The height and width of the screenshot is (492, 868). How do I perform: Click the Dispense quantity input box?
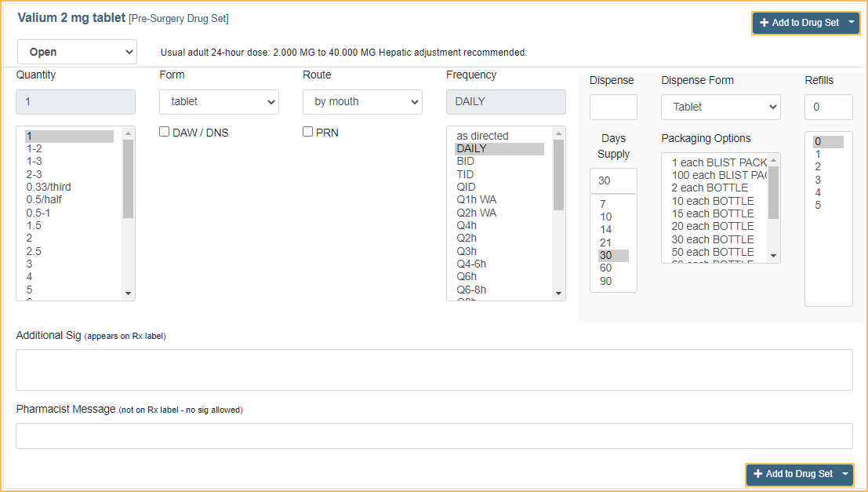point(613,107)
